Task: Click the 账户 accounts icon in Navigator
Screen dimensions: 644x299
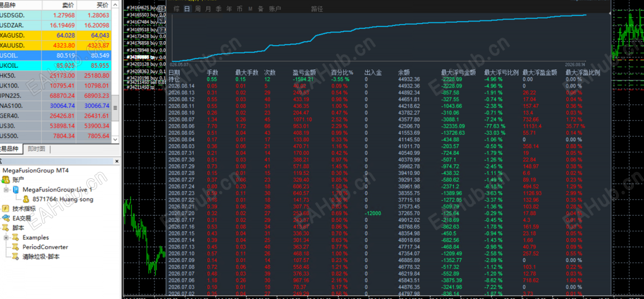Action: click(6, 179)
